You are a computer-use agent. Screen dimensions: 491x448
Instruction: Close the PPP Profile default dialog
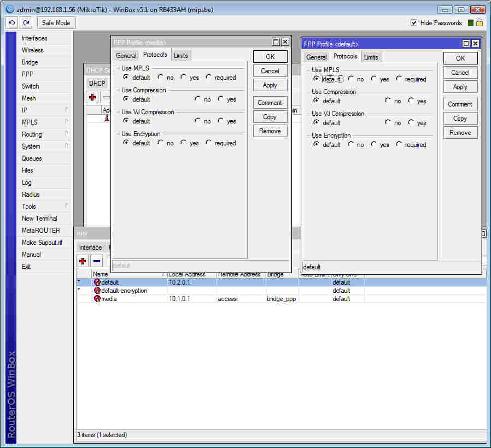coord(475,44)
